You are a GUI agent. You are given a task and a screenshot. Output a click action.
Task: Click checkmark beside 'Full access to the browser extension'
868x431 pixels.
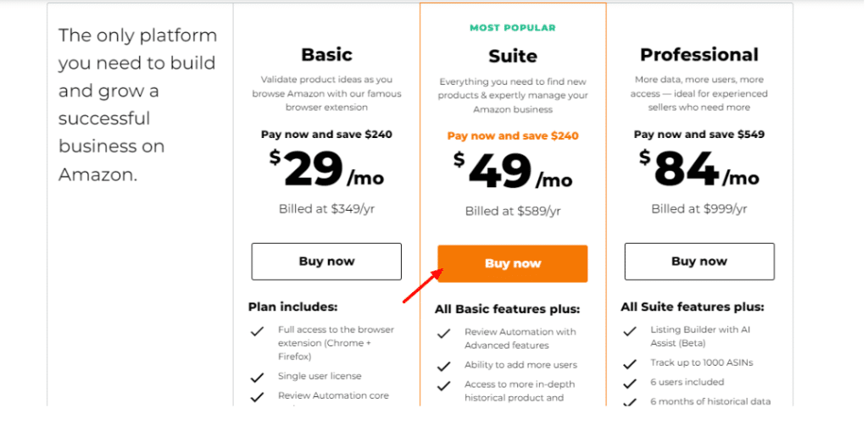coord(257,331)
